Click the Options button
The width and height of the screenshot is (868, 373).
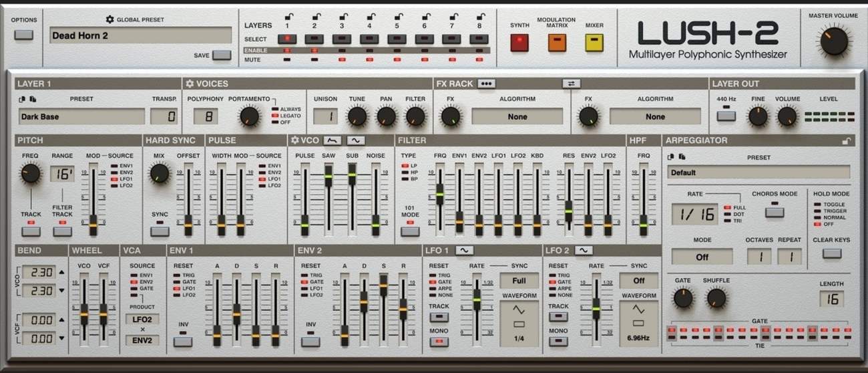pyautogui.click(x=23, y=34)
